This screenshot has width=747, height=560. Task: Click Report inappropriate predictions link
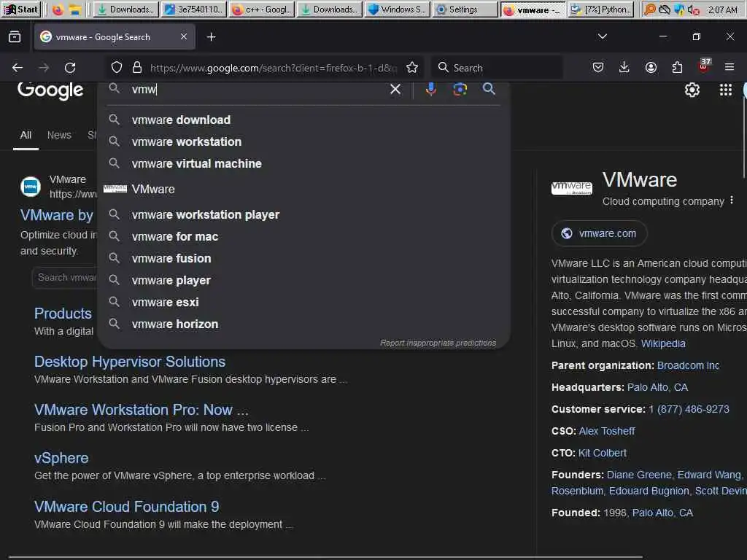click(438, 343)
